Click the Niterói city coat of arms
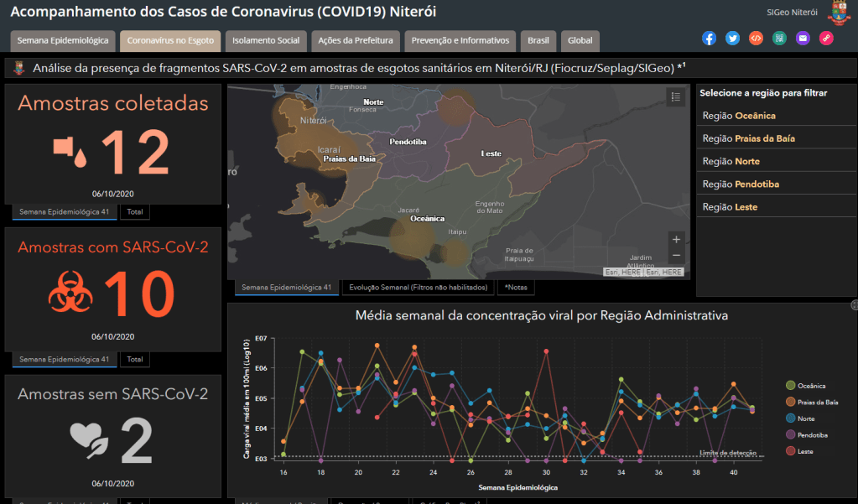The image size is (858, 504). 839,13
